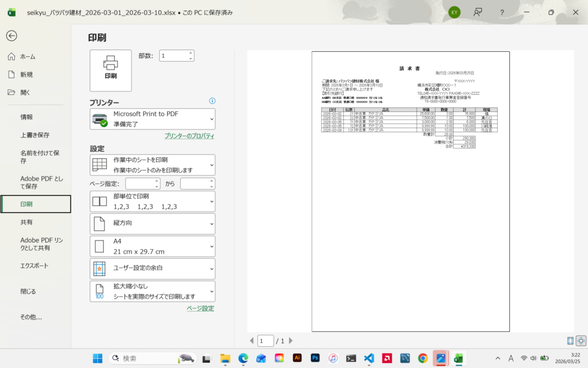Toggle the show margins icon in preview
588x368 pixels.
pos(570,340)
